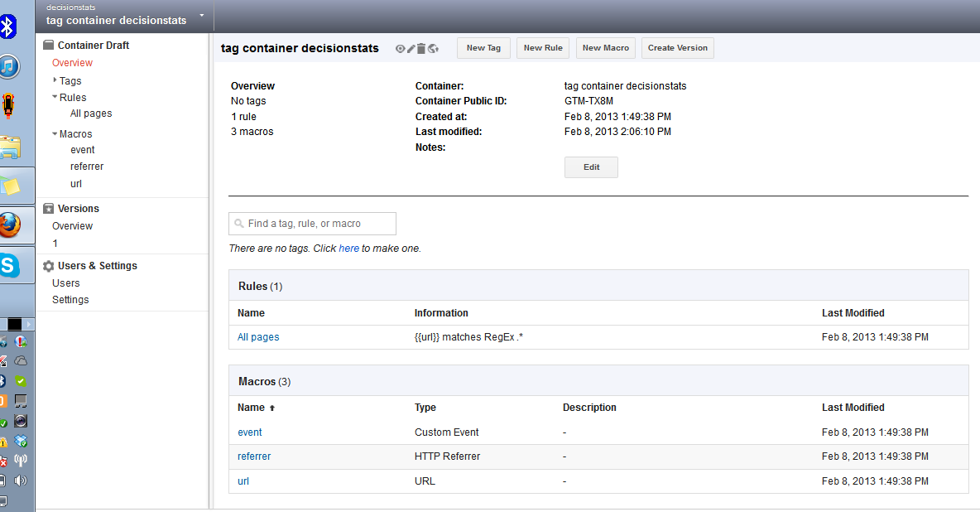The height and width of the screenshot is (512, 980).
Task: Click the globe publish icon beside container title
Action: (x=433, y=49)
